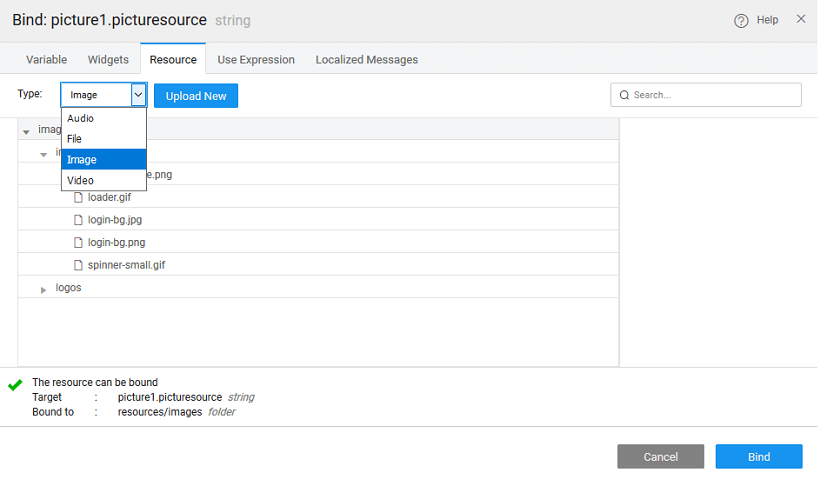Click the file icon beside login-bg.jpg
820x486 pixels.
pos(79,220)
